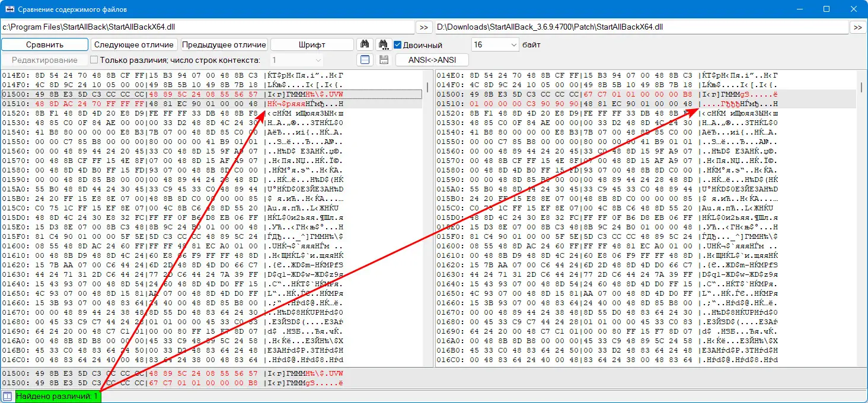This screenshot has width=868, height=403.
Task: Click the left pane vertical scrollbar
Action: [x=429, y=218]
